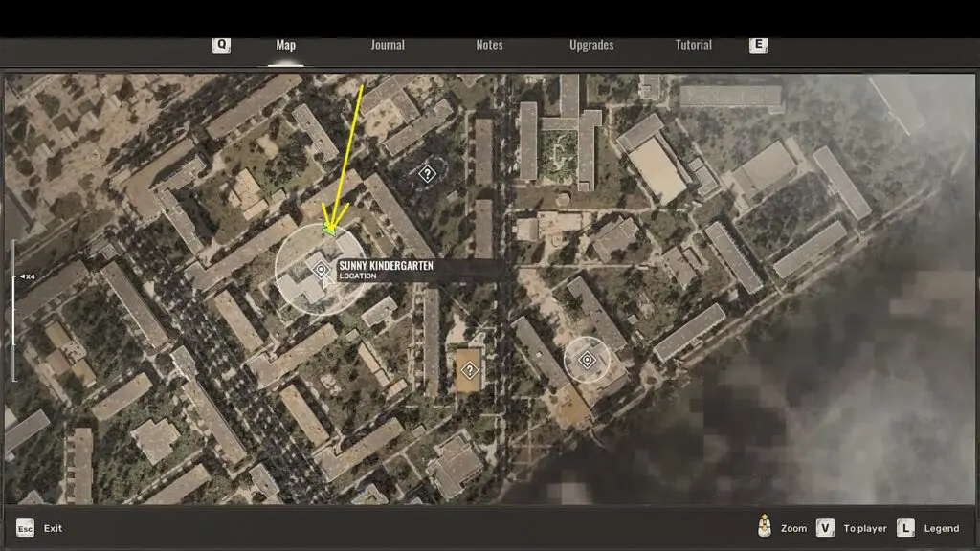980x551 pixels.
Task: Select the question mark marker on orange building
Action: [469, 369]
